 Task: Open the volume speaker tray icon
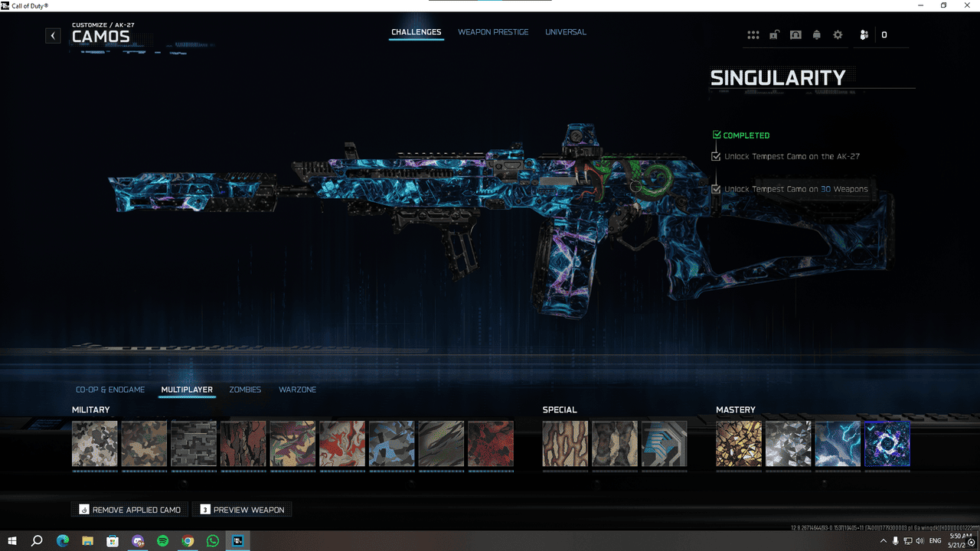(920, 541)
